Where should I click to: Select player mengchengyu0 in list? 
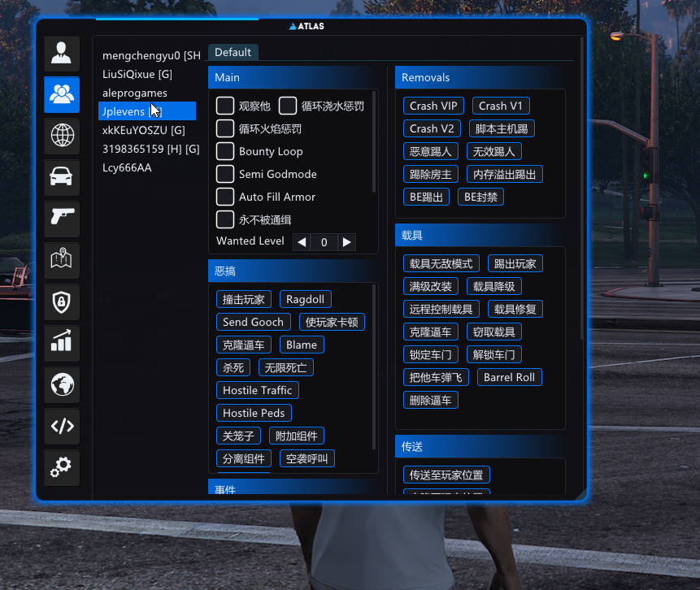[151, 55]
